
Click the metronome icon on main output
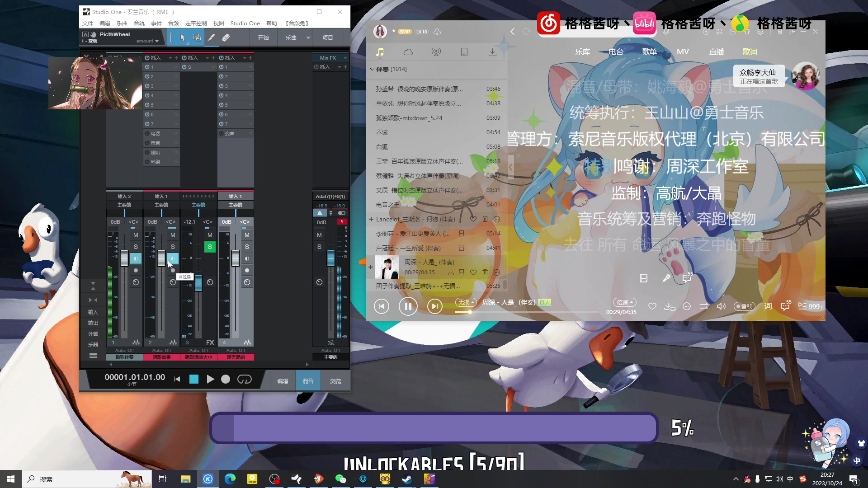[320, 213]
